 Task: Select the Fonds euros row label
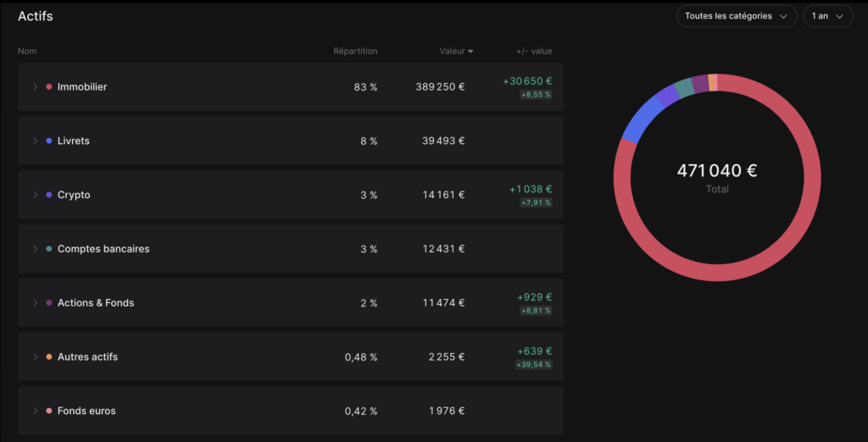point(86,411)
